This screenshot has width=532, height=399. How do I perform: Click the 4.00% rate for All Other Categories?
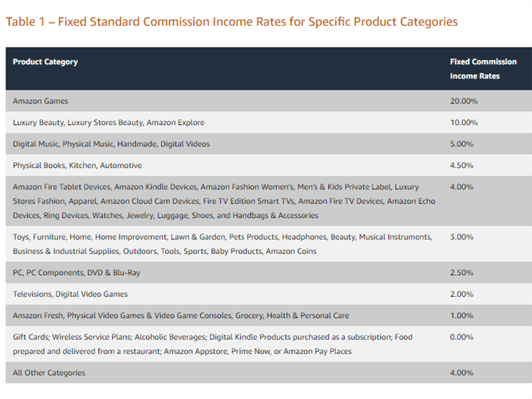tap(462, 373)
